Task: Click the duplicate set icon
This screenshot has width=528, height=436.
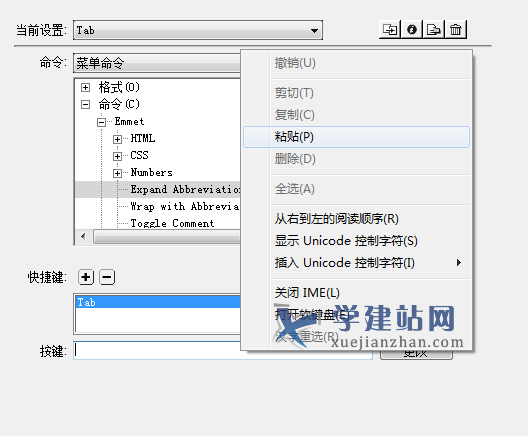Action: click(x=390, y=30)
